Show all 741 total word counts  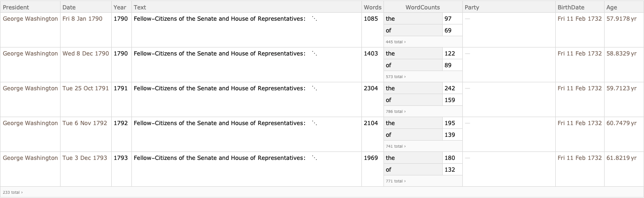[396, 146]
